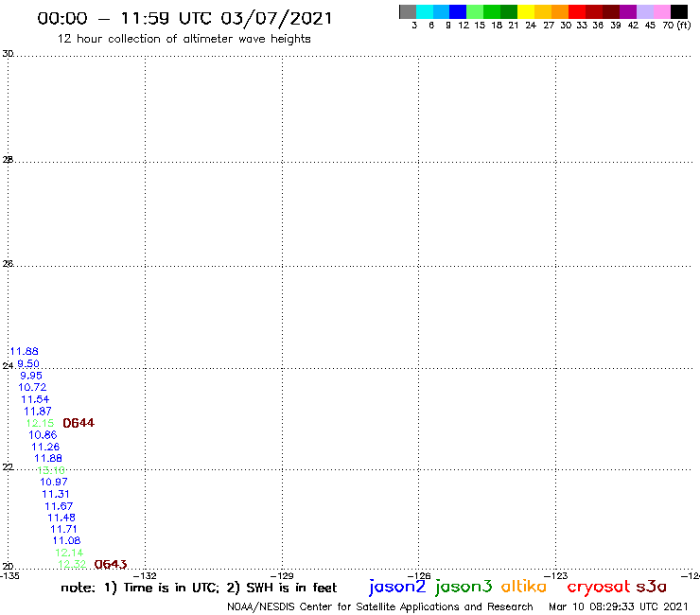Pick the bright red 30-33 ft swatch
Screen dimensions: 700x615
pos(577,11)
